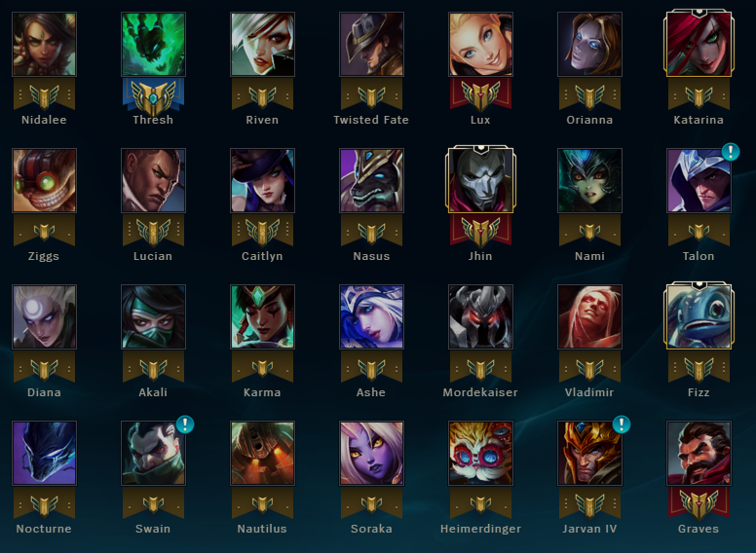
Task: Select the Nocturne champion portrait
Action: (x=44, y=454)
